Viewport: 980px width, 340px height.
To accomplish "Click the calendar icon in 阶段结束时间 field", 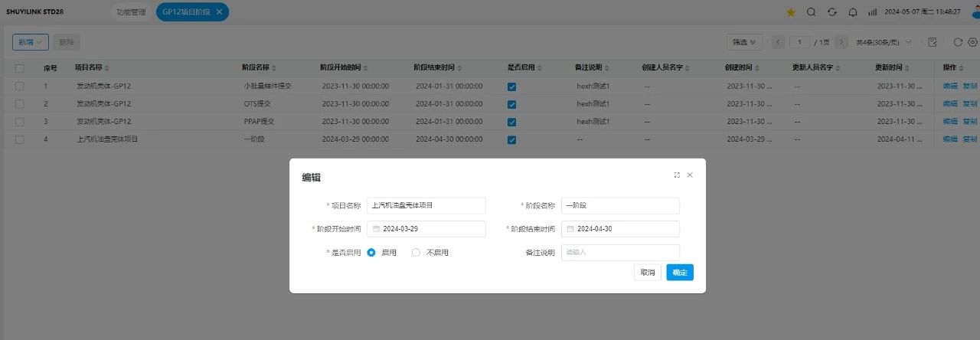I will point(570,229).
